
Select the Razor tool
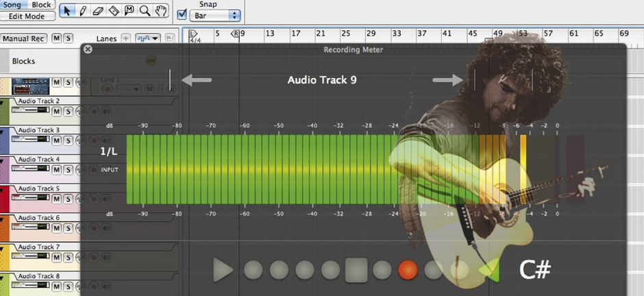tap(114, 11)
